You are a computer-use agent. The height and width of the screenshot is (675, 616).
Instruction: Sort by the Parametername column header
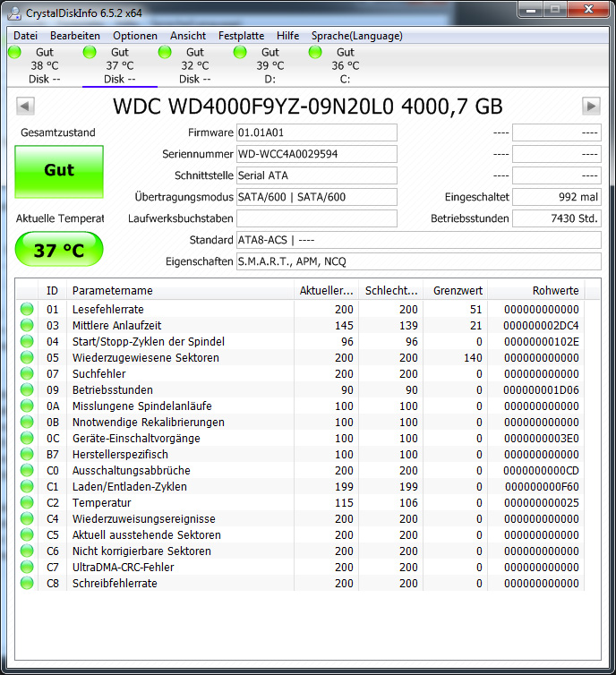180,291
